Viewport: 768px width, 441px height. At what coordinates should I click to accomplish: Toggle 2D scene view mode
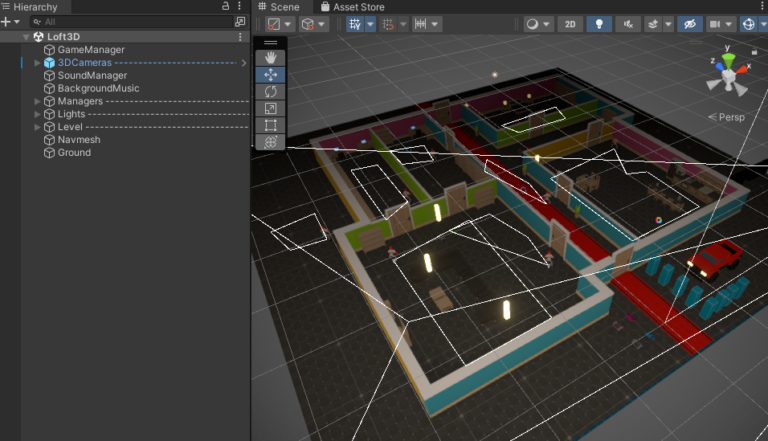pyautogui.click(x=570, y=24)
